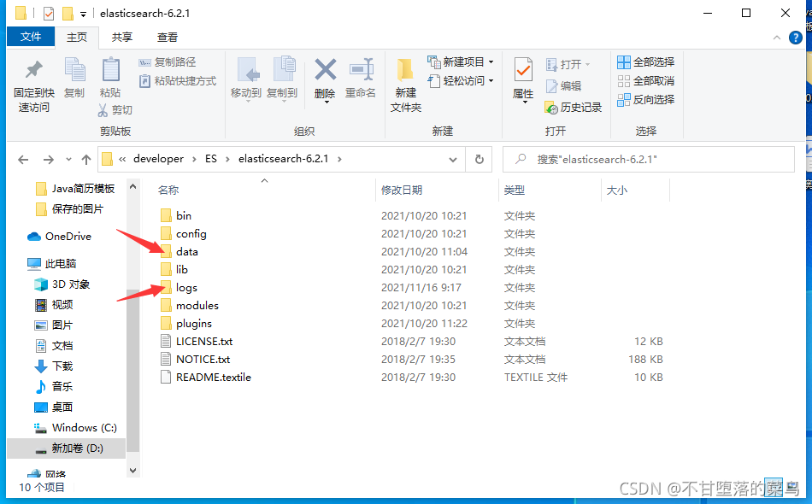Click the navigation pane scroll down arrow
This screenshot has width=812, height=504.
coord(133,471)
